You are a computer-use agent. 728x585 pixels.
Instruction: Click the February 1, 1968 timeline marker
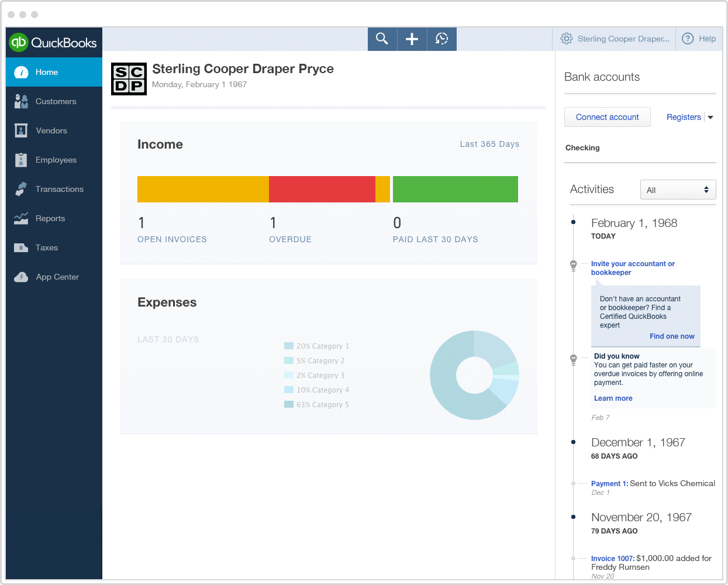[573, 222]
